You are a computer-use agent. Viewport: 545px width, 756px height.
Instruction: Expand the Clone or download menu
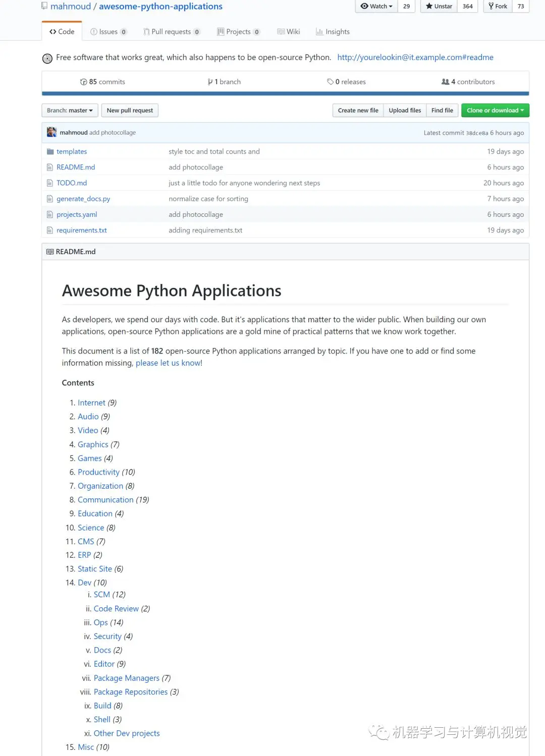pyautogui.click(x=495, y=110)
